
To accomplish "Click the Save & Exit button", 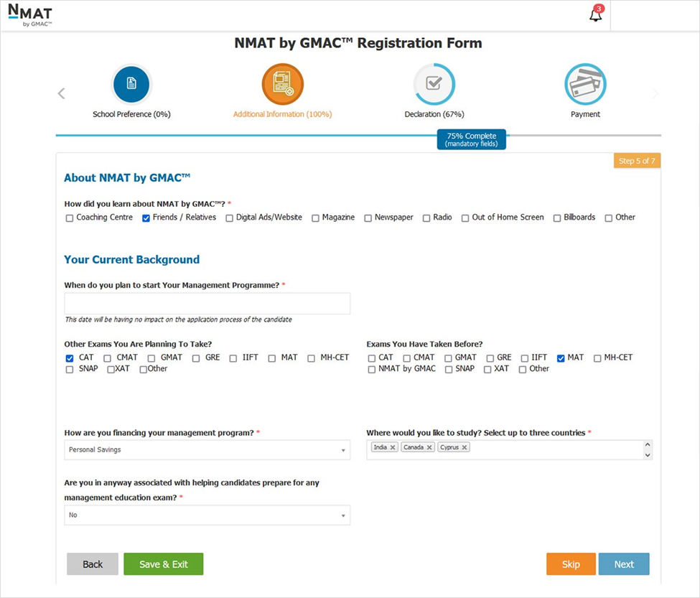I will tap(164, 564).
